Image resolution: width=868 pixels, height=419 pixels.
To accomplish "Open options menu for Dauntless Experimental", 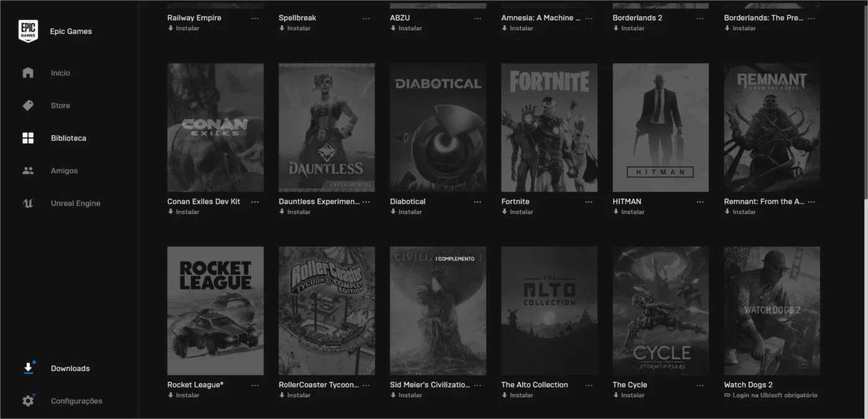I will click(x=366, y=202).
